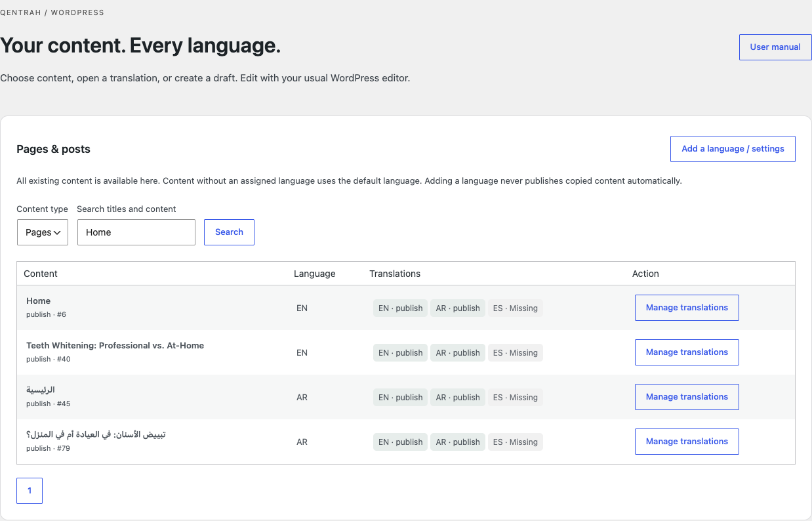
Task: Click the Action column header
Action: (x=645, y=274)
